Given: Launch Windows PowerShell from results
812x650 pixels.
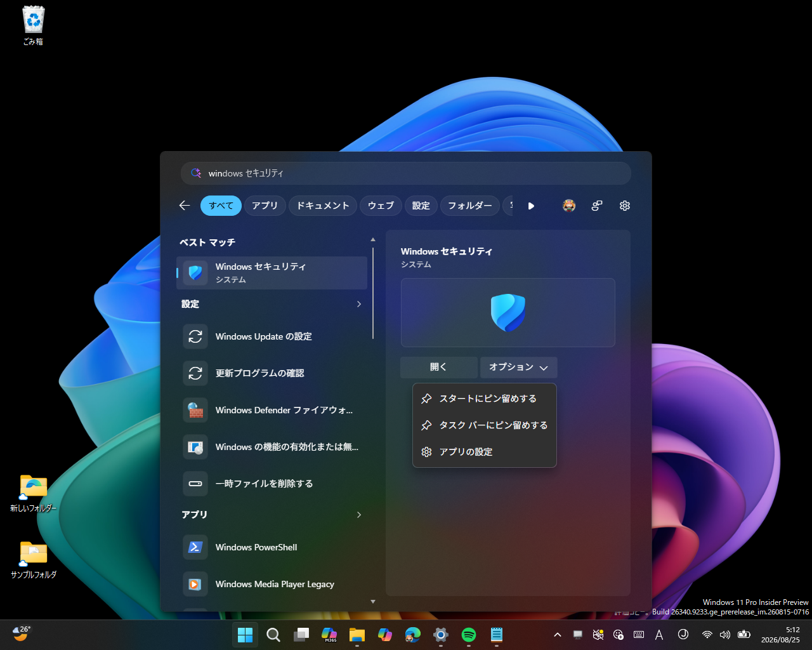Looking at the screenshot, I should 272,547.
